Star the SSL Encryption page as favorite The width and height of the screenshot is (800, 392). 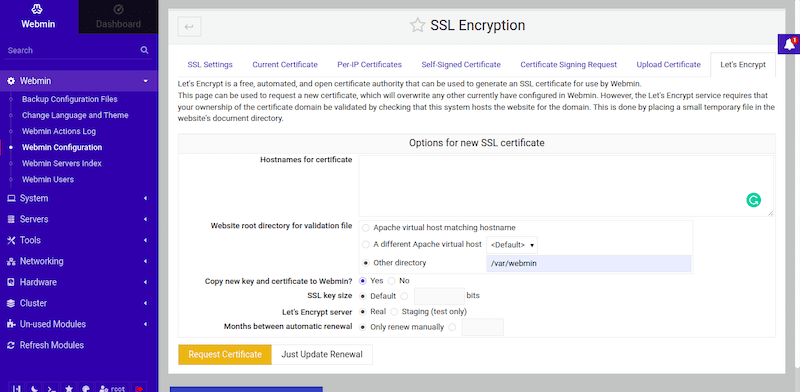(417, 26)
